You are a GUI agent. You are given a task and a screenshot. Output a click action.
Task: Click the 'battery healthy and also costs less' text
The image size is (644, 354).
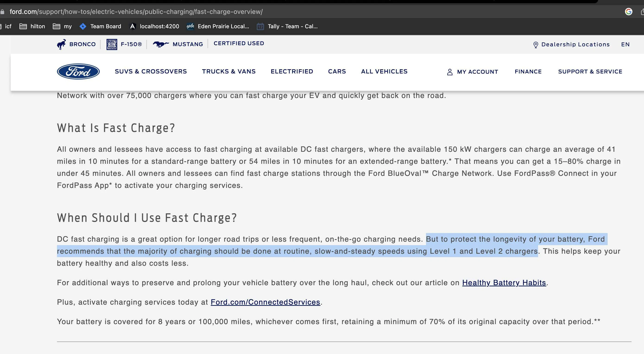123,263
